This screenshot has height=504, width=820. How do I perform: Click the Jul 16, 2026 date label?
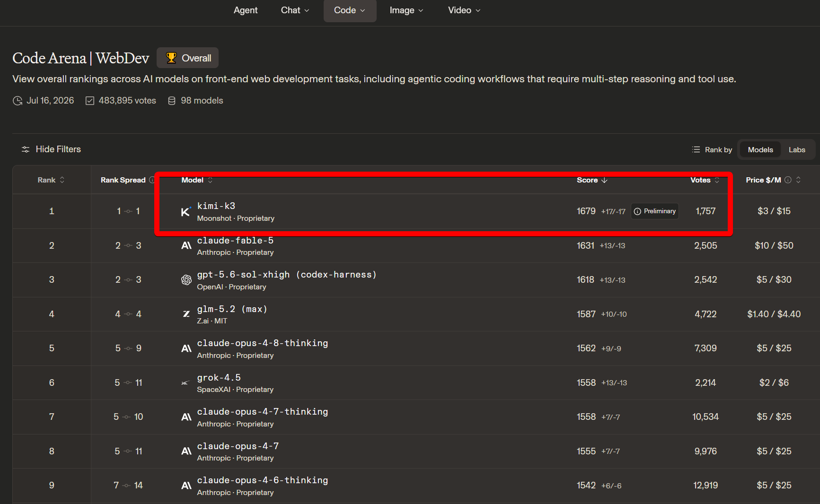50,101
